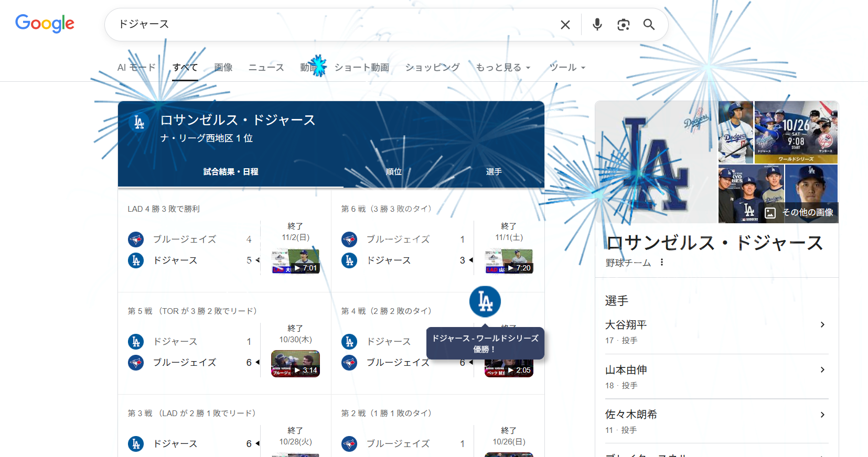
Task: Play the 7:01 highlight video for 11/2
Action: point(295,262)
